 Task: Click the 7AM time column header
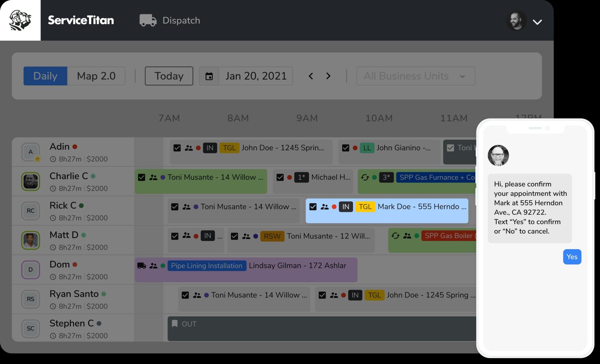[x=169, y=118]
